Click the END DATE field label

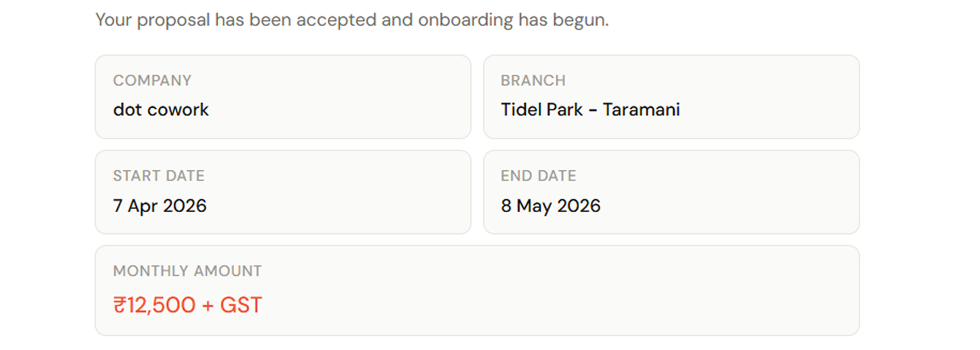tap(538, 176)
